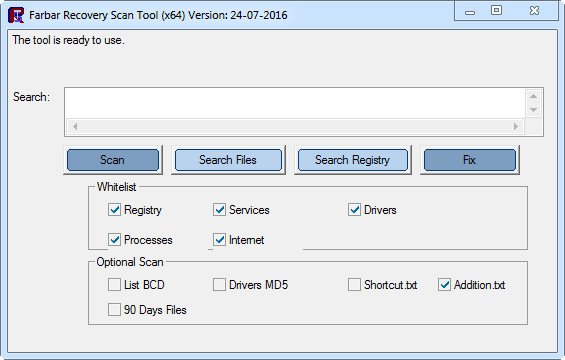The width and height of the screenshot is (565, 360).
Task: Click the Farbar Recovery Scan Tool title icon
Action: click(x=16, y=15)
